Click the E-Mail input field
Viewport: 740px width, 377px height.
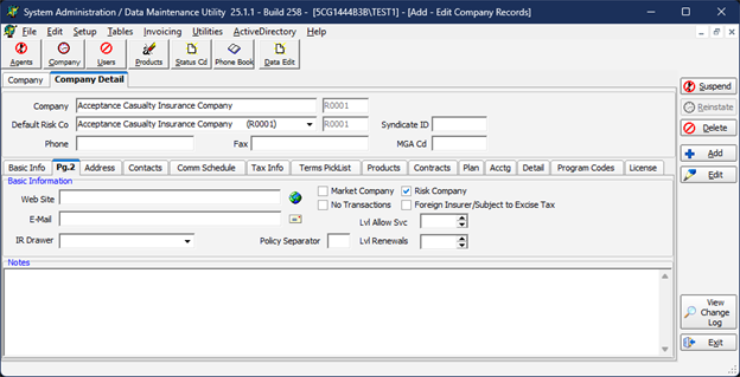(170, 219)
